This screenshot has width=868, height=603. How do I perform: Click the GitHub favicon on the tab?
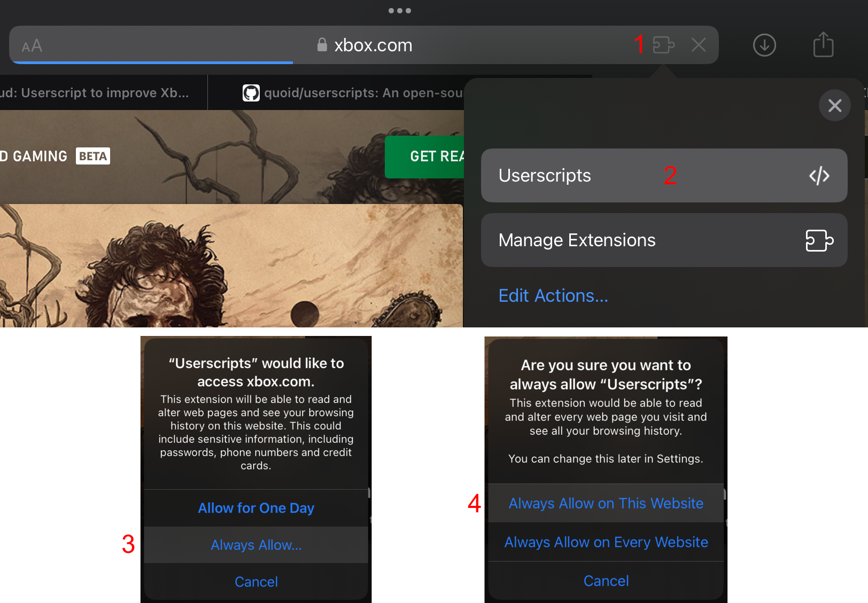tap(251, 93)
